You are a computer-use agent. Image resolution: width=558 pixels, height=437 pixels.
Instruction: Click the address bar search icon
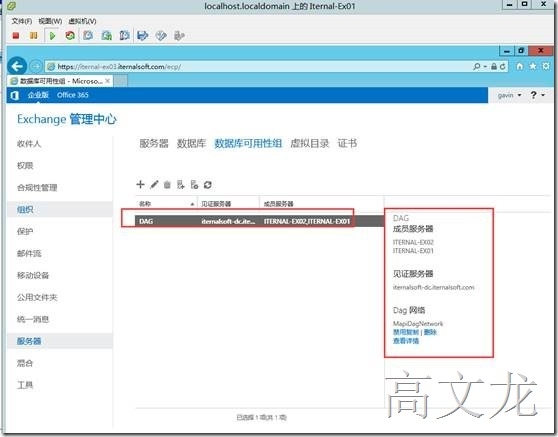477,67
